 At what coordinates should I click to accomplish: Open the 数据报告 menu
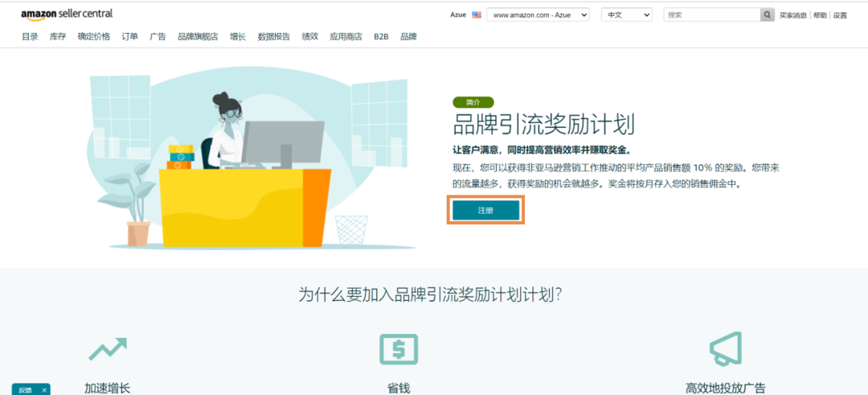pyautogui.click(x=273, y=36)
